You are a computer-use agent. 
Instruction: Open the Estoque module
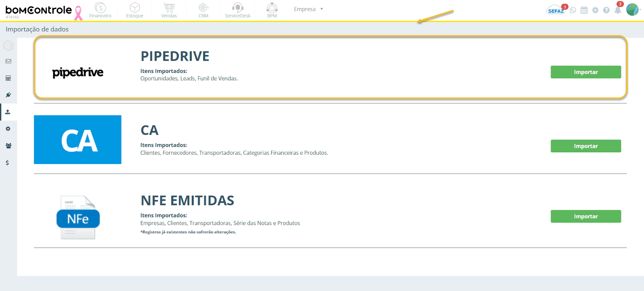(134, 10)
